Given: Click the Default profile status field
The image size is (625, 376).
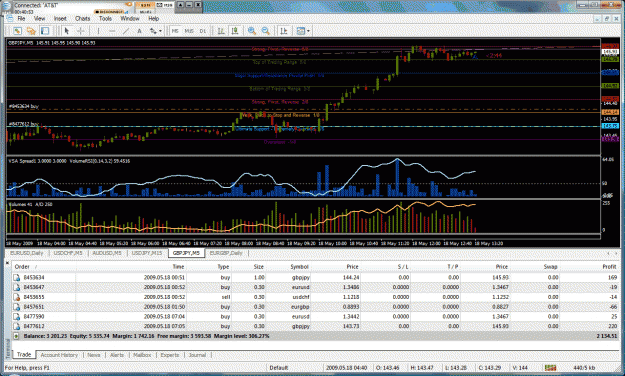Looking at the screenshot, I should click(279, 368).
